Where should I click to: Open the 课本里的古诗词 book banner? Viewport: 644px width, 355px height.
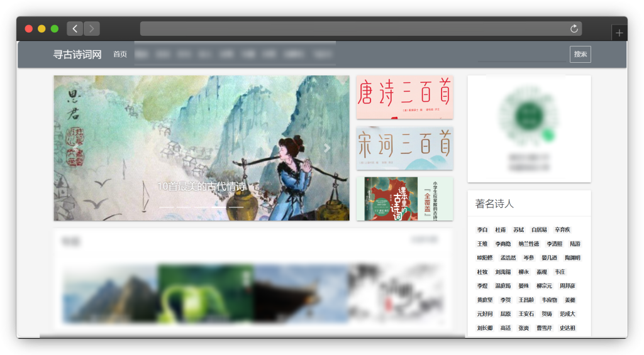(404, 199)
